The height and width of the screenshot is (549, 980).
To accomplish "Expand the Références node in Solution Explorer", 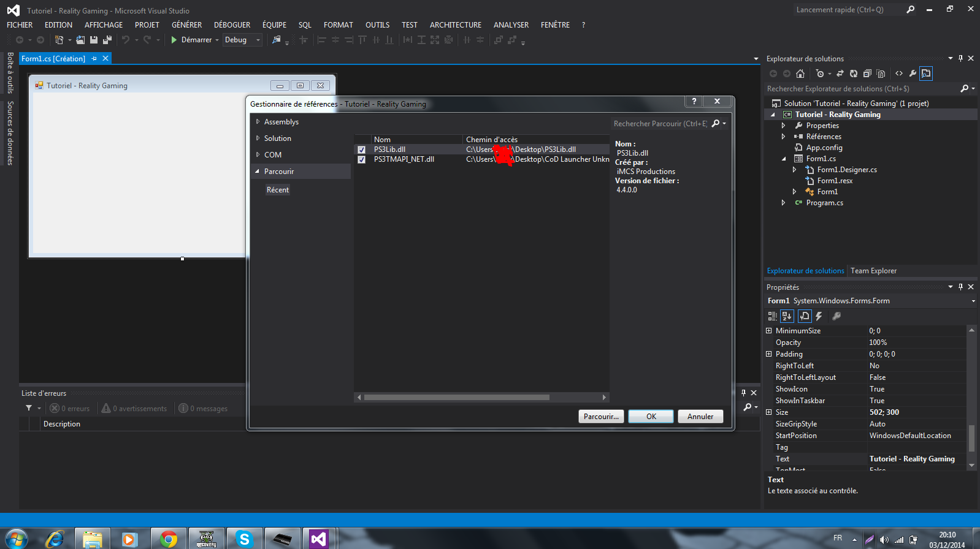I will (783, 137).
